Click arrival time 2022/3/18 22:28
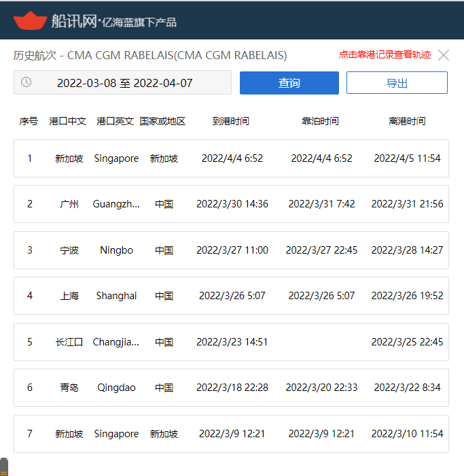464x476 pixels. [232, 388]
